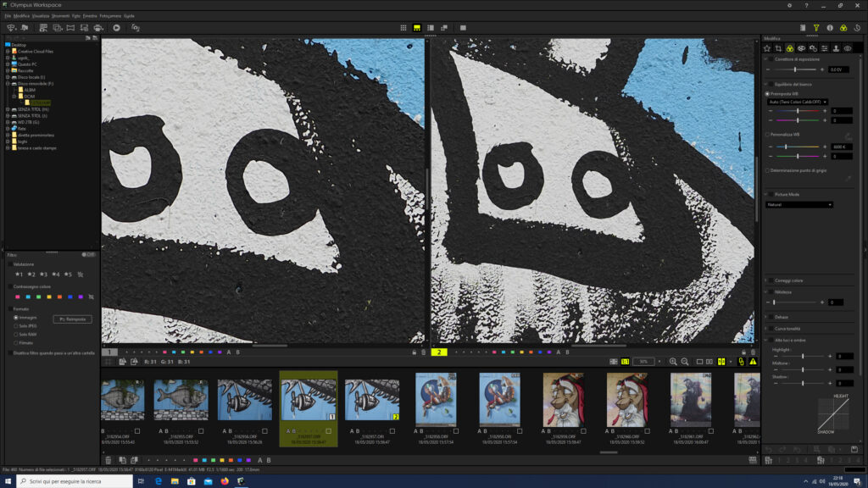
Task: Expand the DCIM folder in the tree
Action: coord(15,97)
